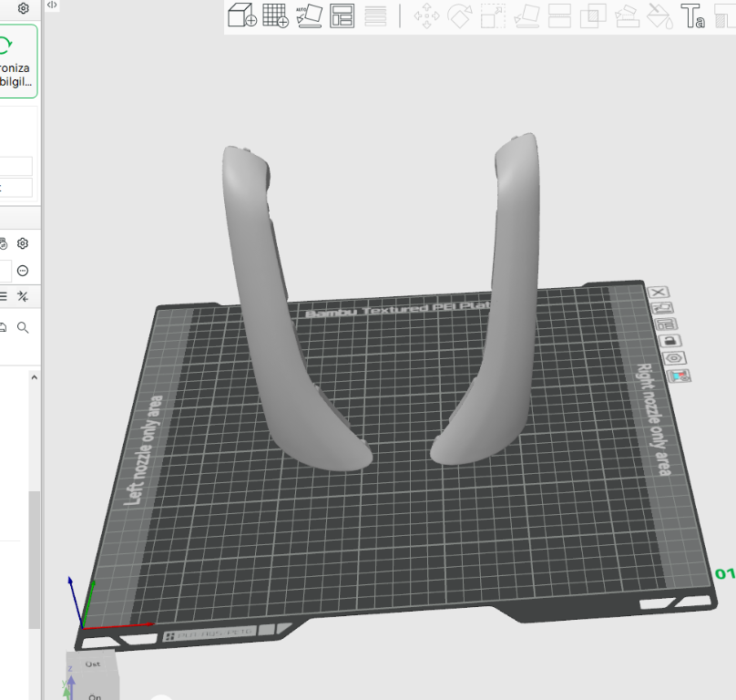Open plate settings hexagon icon
736x700 pixels.
pyautogui.click(x=675, y=358)
